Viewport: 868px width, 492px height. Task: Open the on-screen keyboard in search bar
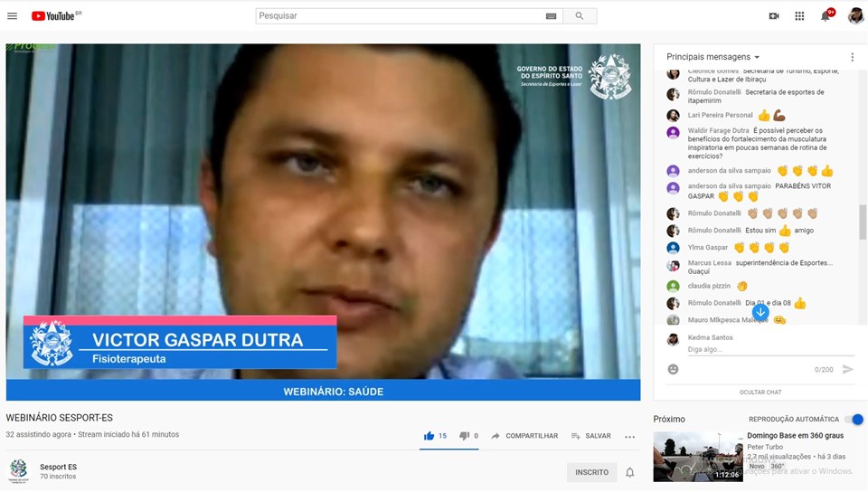click(552, 16)
